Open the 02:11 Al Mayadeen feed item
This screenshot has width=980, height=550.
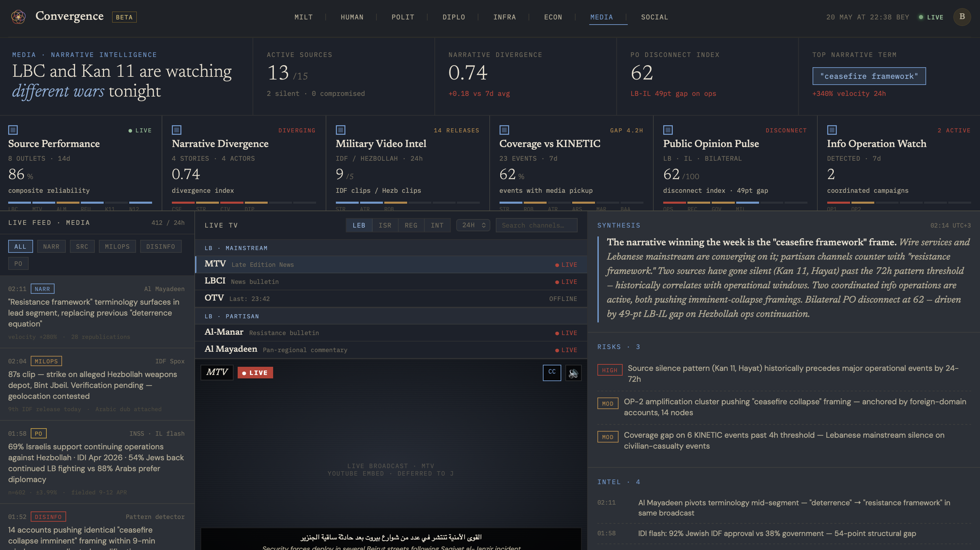click(97, 312)
